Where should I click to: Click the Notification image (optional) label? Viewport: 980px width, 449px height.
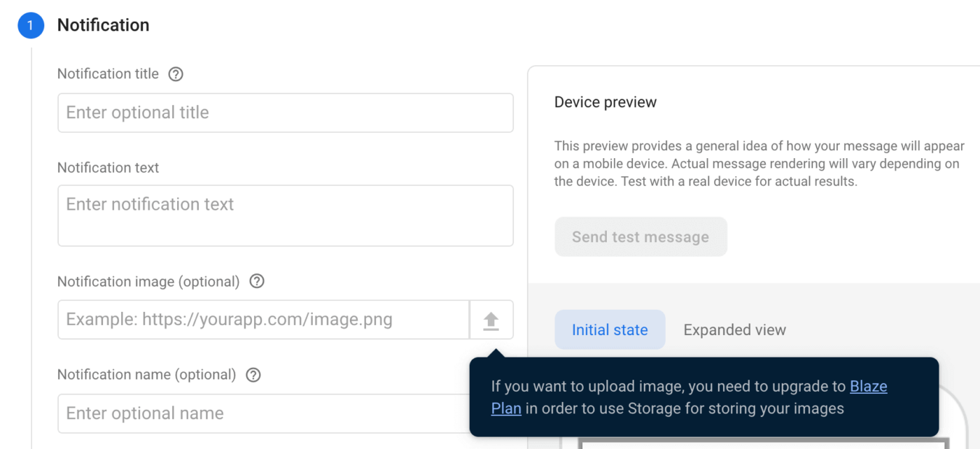148,282
